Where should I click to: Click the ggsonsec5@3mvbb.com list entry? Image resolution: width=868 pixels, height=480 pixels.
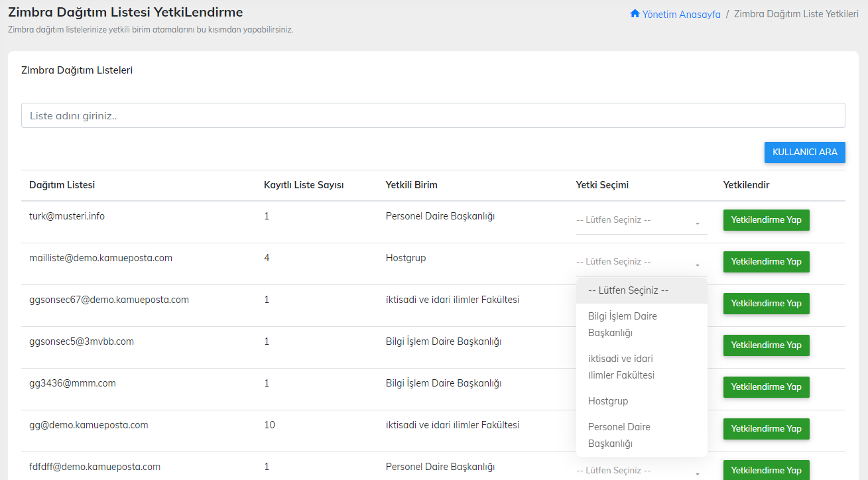pos(82,341)
